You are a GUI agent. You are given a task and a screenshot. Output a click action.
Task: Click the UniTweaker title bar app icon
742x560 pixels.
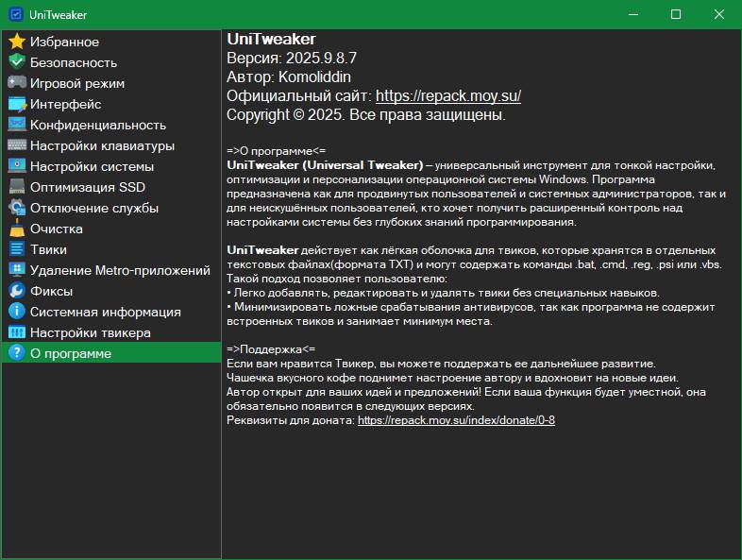coord(16,14)
